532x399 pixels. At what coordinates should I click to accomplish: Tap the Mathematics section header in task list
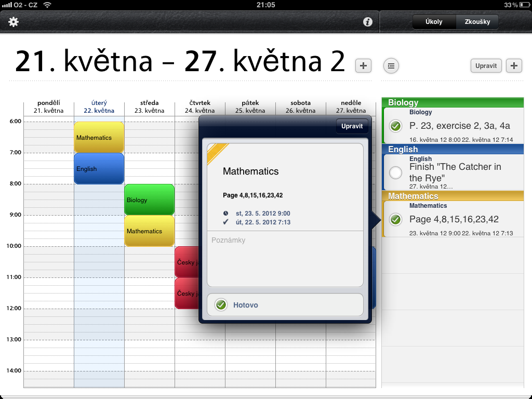(x=453, y=196)
